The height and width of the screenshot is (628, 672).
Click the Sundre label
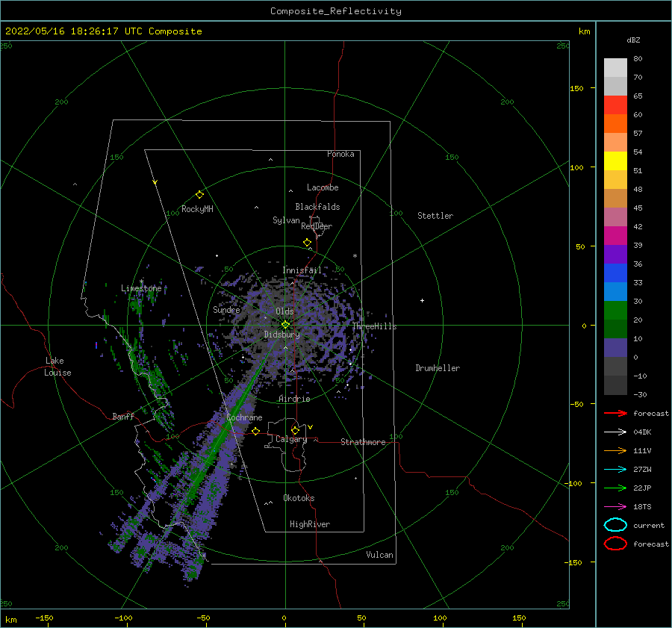(x=226, y=309)
